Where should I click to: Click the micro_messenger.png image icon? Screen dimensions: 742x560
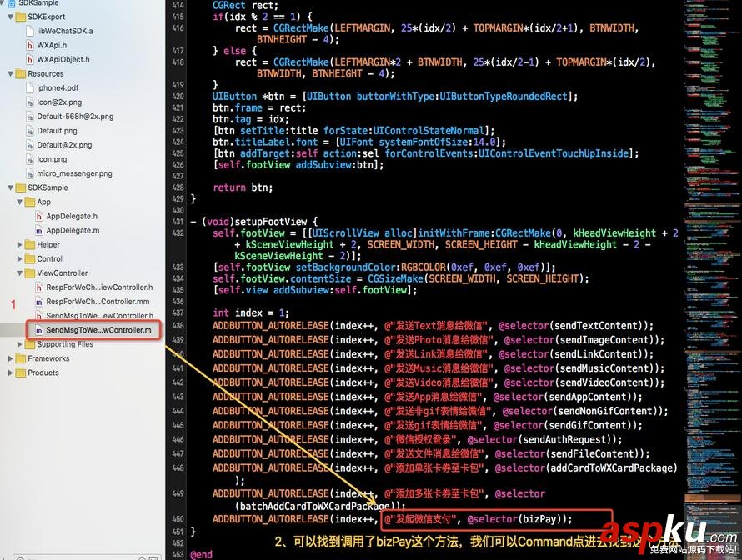click(30, 173)
